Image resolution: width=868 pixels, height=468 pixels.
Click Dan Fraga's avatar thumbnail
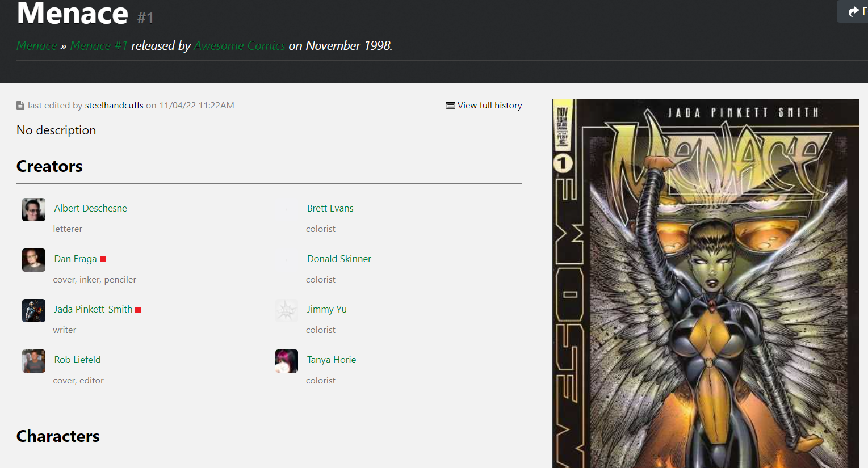(x=33, y=260)
